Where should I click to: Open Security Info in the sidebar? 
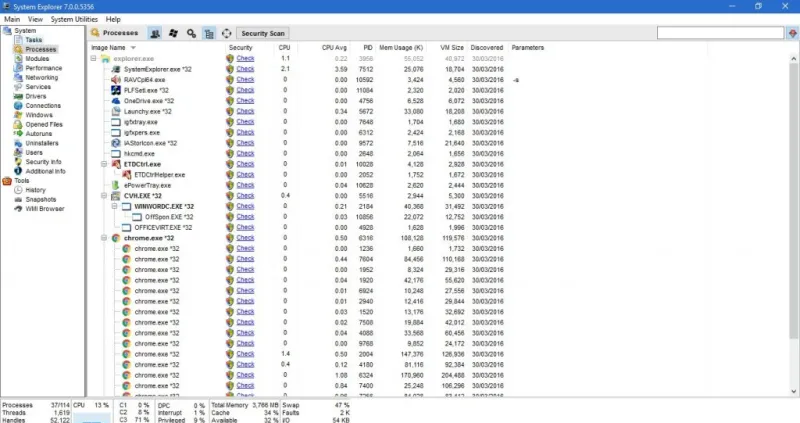point(43,161)
